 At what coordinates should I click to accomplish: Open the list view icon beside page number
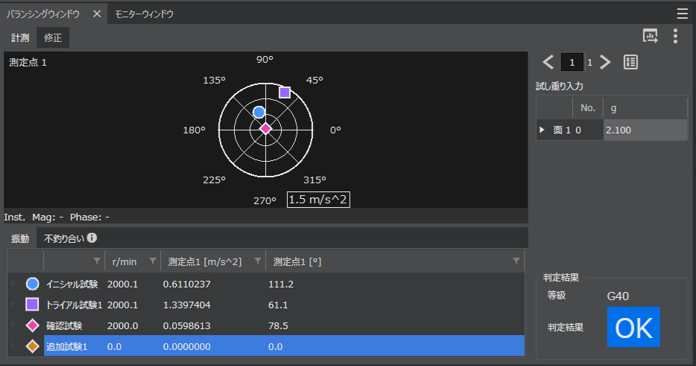(x=631, y=62)
